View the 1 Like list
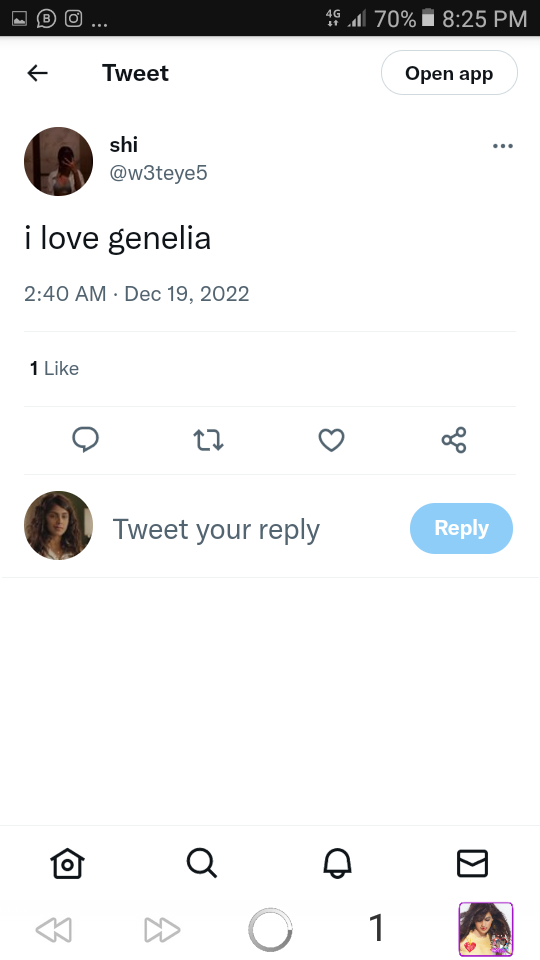This screenshot has width=540, height=960. tap(54, 369)
